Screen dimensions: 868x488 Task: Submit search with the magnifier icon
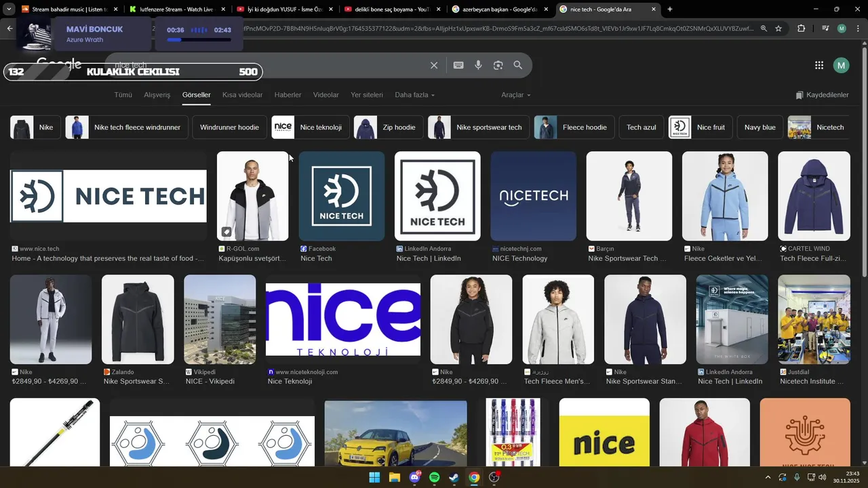click(x=518, y=65)
